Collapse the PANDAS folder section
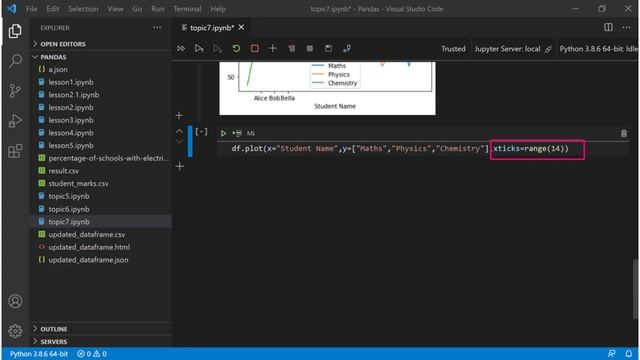This screenshot has height=360, width=640. (x=101, y=57)
